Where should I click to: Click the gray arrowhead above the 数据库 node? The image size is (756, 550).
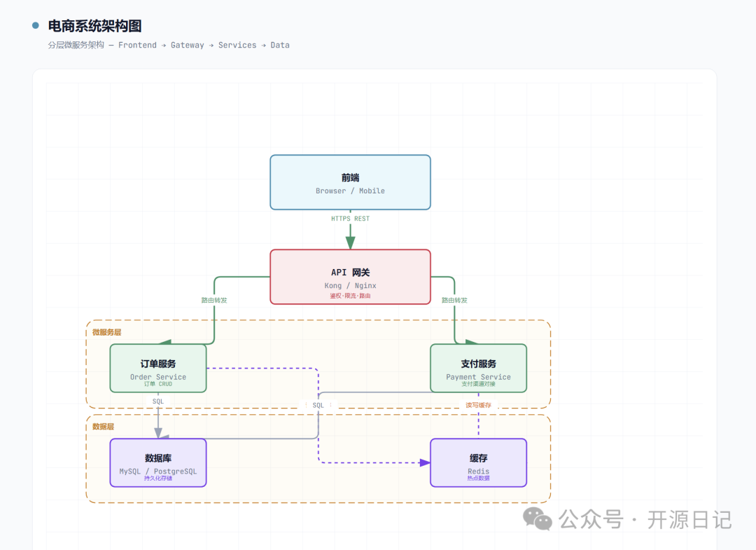coord(158,432)
